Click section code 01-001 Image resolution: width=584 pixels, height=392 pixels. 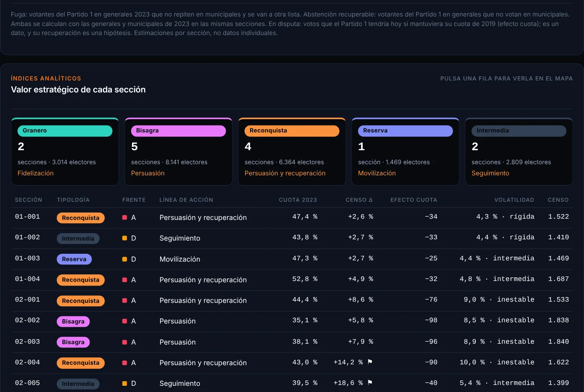point(27,217)
